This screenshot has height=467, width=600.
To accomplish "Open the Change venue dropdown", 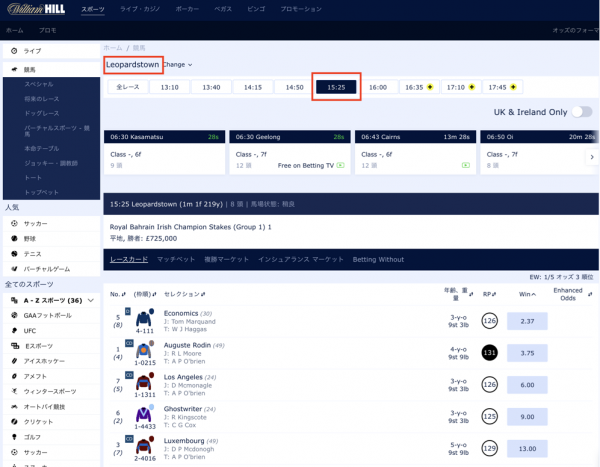I will (x=178, y=65).
